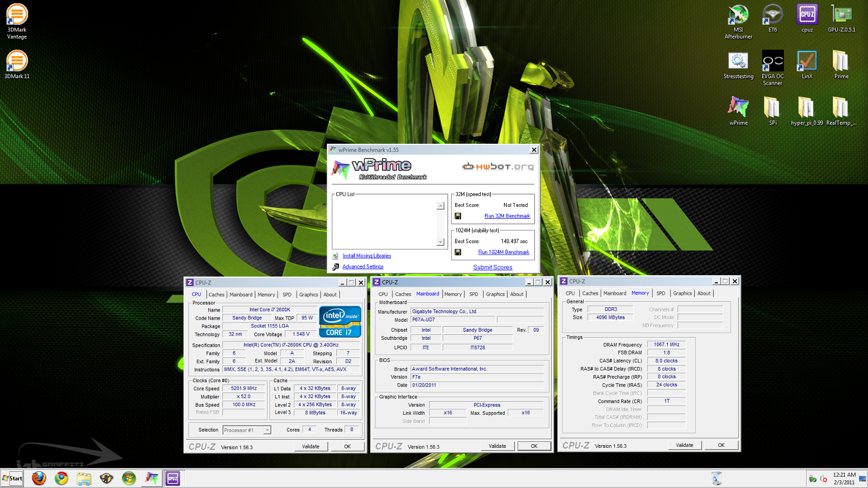Open the Prime folder on the desktop
Viewport: 868px width, 488px height.
(841, 65)
